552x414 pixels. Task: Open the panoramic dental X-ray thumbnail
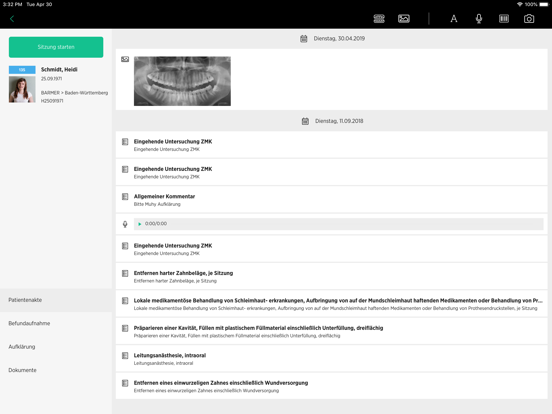[x=182, y=81]
